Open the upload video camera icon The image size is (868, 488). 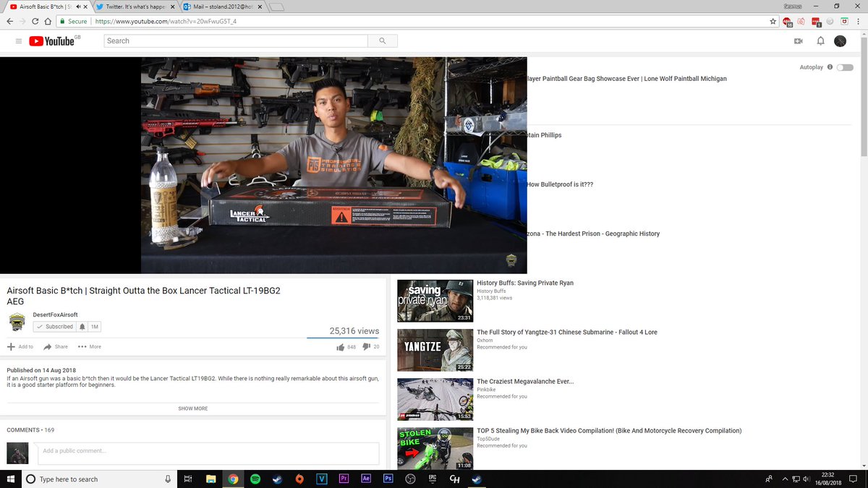point(799,41)
